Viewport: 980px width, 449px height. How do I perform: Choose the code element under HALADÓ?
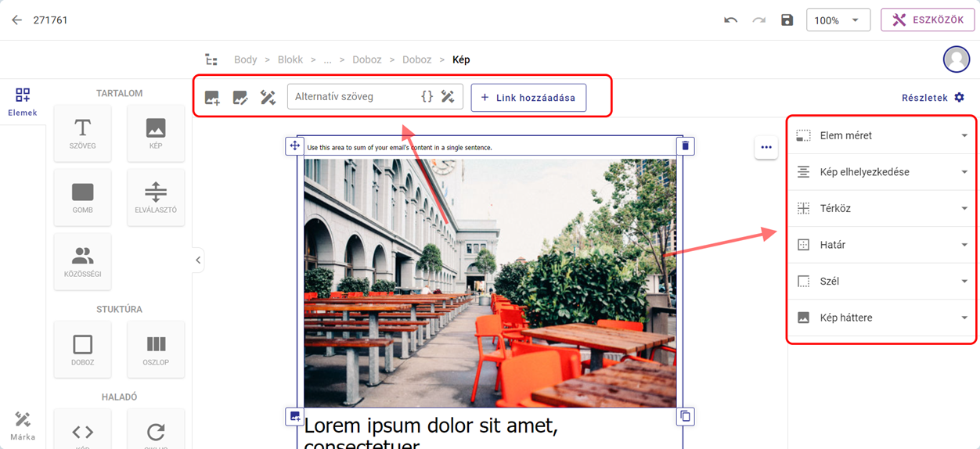click(83, 429)
